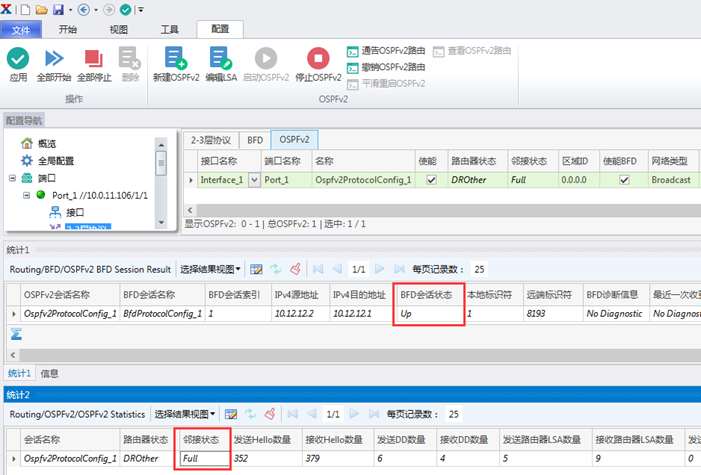701x475 pixels.
Task: Expand the Ospfv2ProtocolConfig_1 row in BFD session table
Action: coord(14,314)
